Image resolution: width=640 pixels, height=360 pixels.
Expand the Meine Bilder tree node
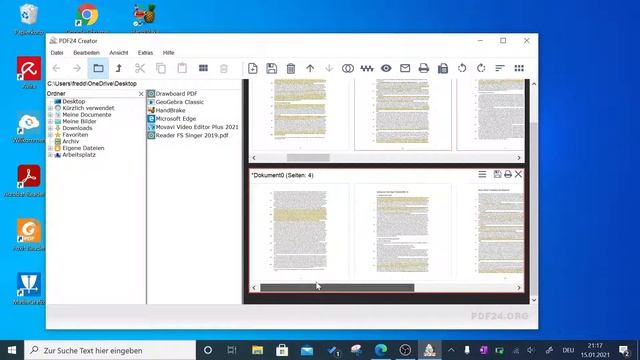pyautogui.click(x=50, y=121)
